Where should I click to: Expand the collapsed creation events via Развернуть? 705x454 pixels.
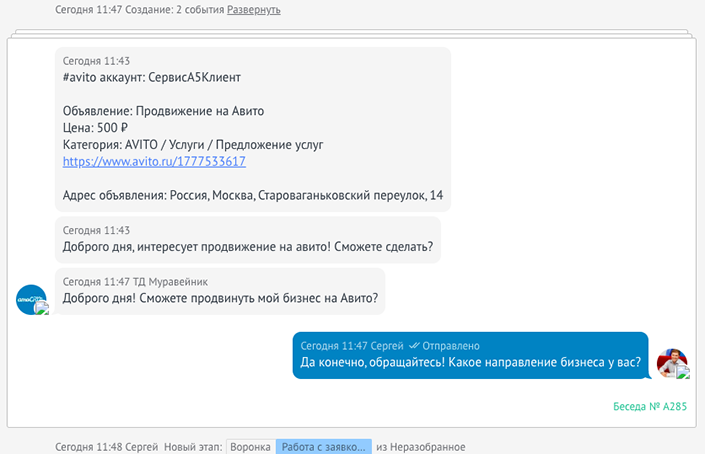[254, 9]
